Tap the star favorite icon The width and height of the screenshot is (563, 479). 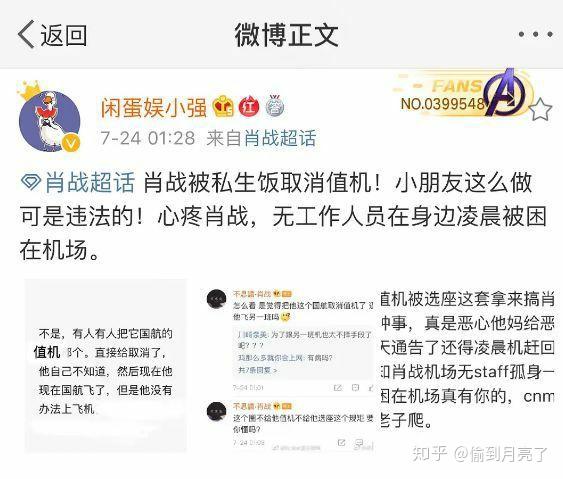(x=540, y=110)
